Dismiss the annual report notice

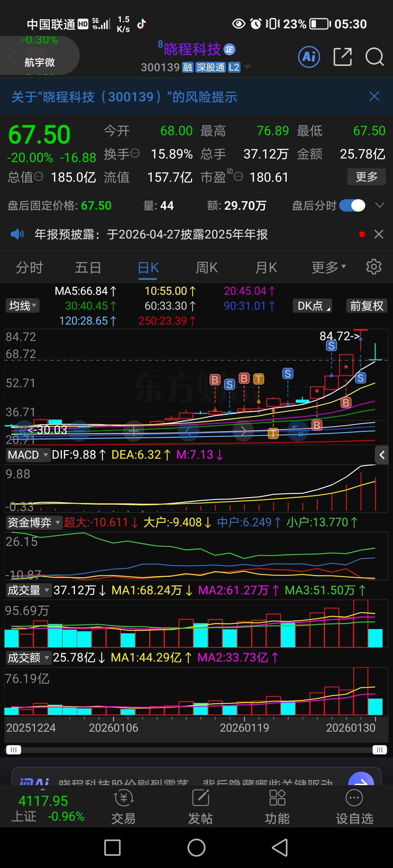point(379,234)
